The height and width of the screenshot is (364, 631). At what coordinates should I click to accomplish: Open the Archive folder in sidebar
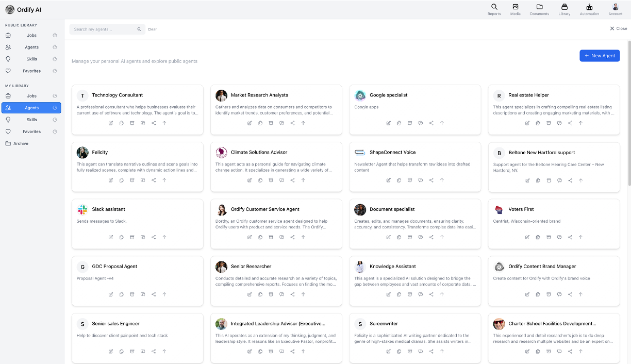(x=21, y=143)
